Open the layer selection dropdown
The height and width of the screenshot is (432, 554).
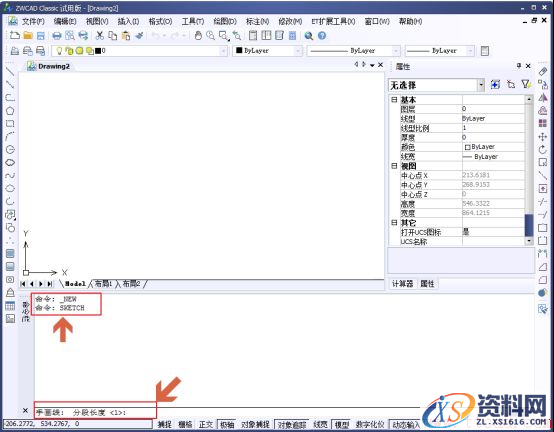223,51
